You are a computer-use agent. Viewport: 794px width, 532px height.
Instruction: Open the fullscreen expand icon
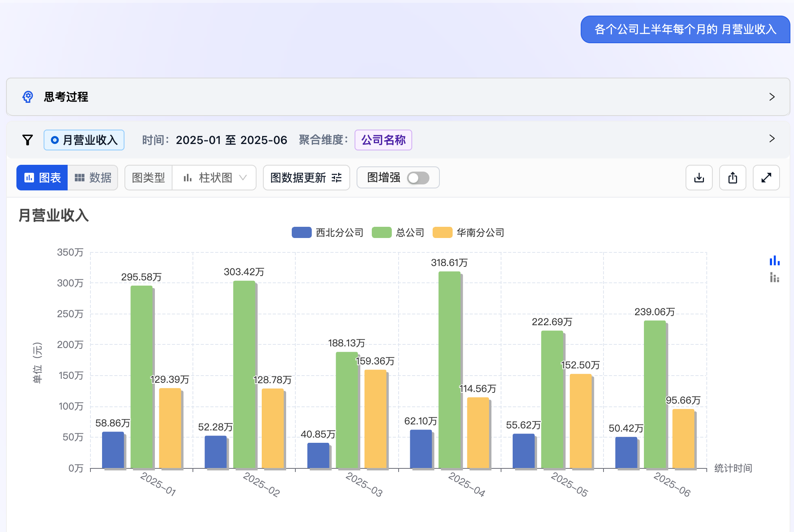coord(766,178)
